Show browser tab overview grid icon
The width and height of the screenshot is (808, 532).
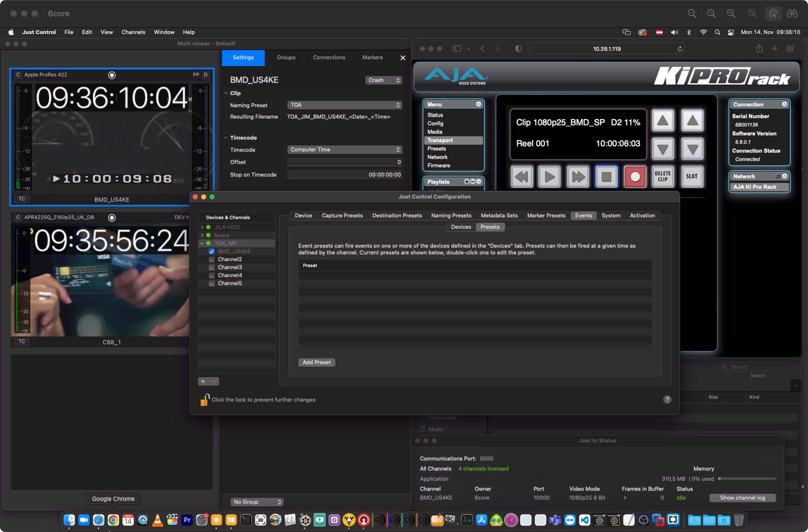pos(790,49)
